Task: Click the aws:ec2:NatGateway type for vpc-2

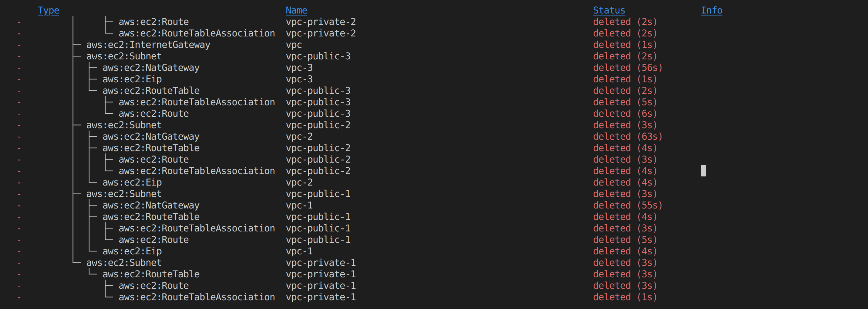Action: 151,137
